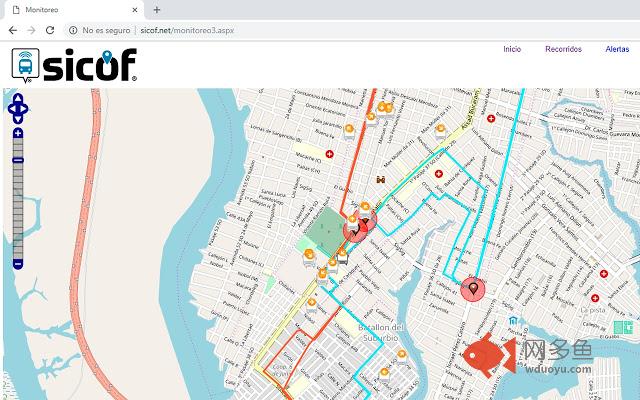Viewport: 640px width, 400px height.
Task: Click the bus stop marker left of the green park
Action: [x=309, y=257]
